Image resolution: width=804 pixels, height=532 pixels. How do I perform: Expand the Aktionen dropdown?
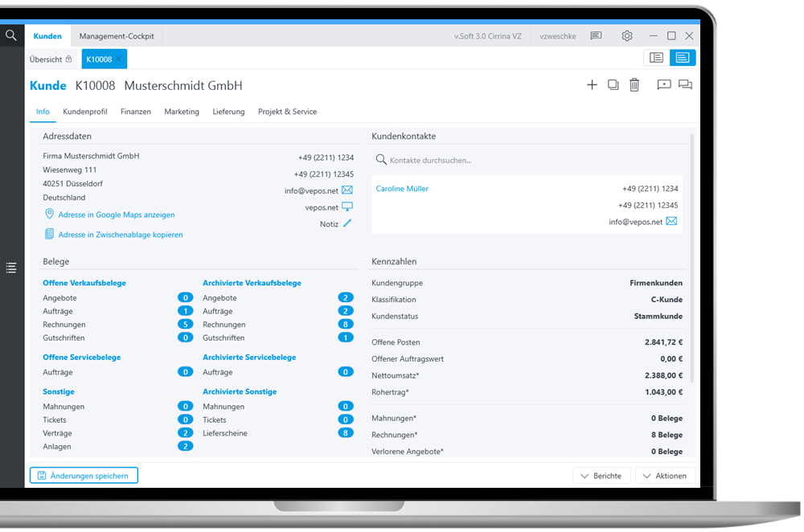pyautogui.click(x=665, y=476)
